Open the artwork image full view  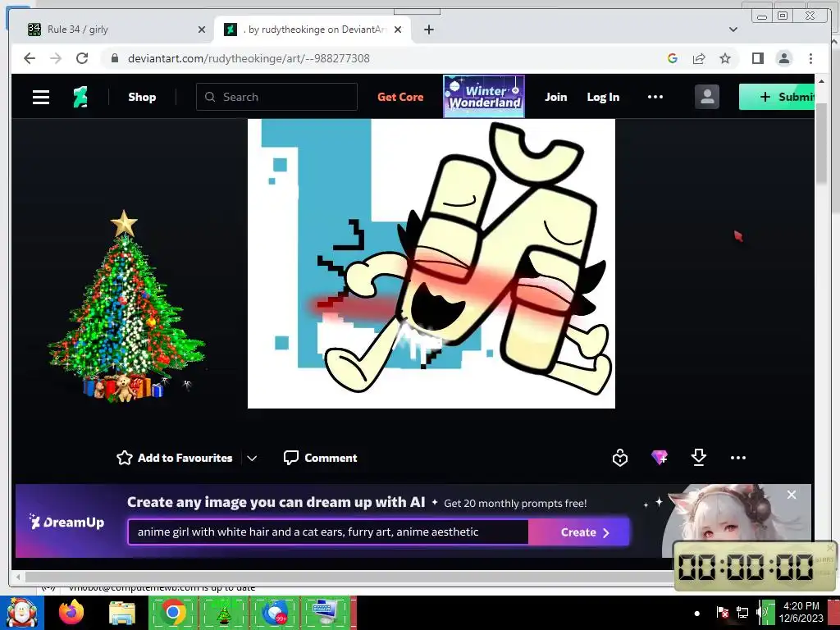point(431,263)
